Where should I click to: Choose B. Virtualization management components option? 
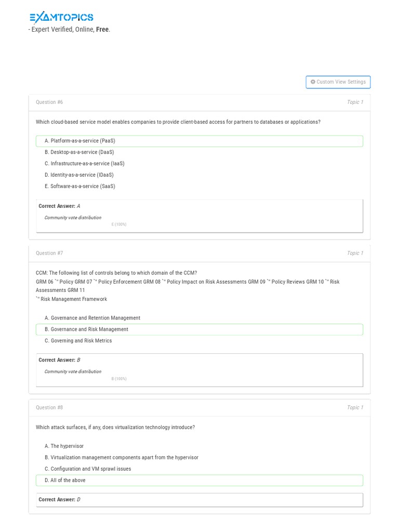click(122, 458)
